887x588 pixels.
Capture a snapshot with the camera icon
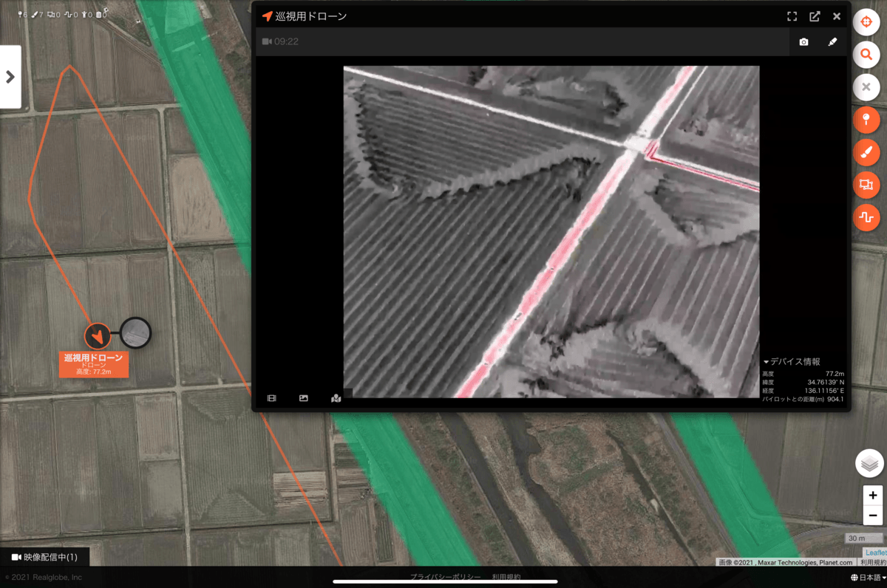tap(803, 42)
